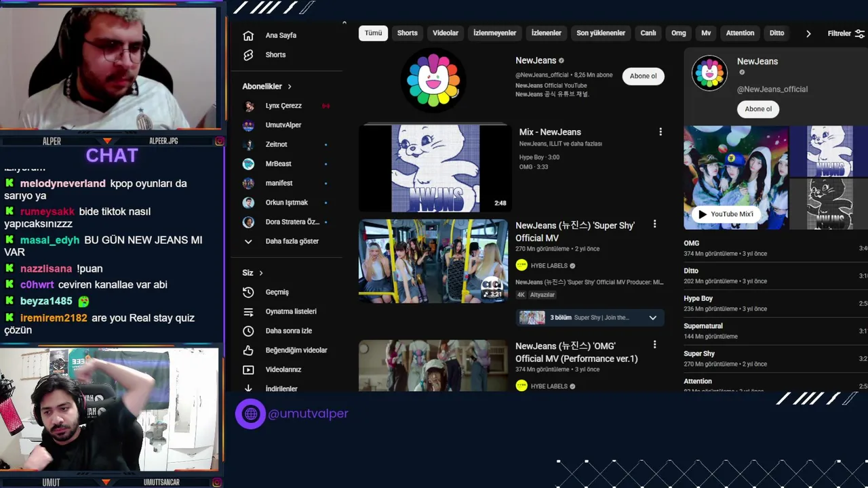Open Dora Stratera channel avatar

(x=249, y=222)
